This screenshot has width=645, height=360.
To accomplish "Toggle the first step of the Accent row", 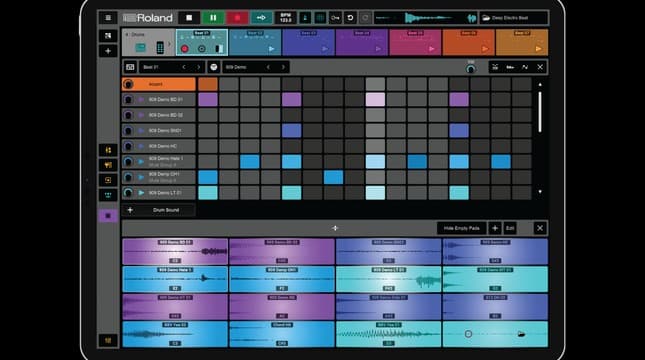I will (x=208, y=84).
